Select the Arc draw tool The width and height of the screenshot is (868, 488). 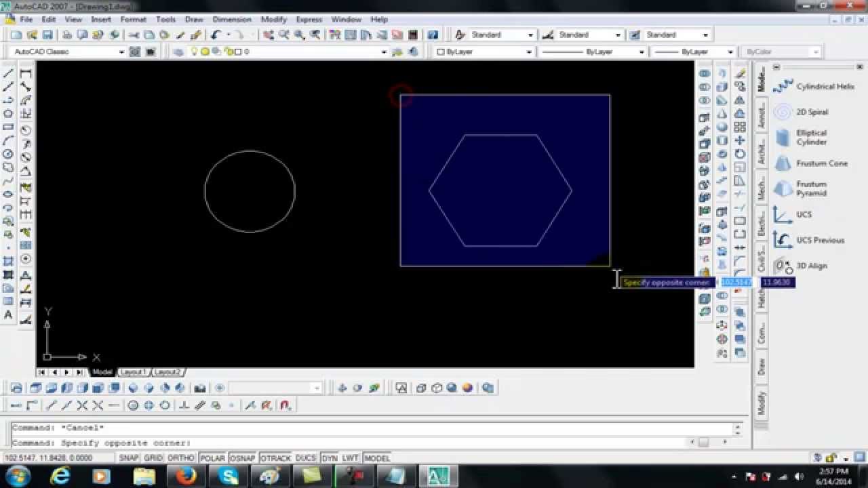tap(9, 140)
